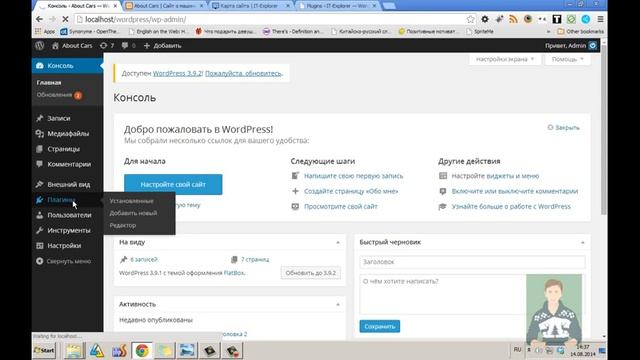Switch to Plugins IT-Explorer browser tab
The image size is (640, 360).
338,6
